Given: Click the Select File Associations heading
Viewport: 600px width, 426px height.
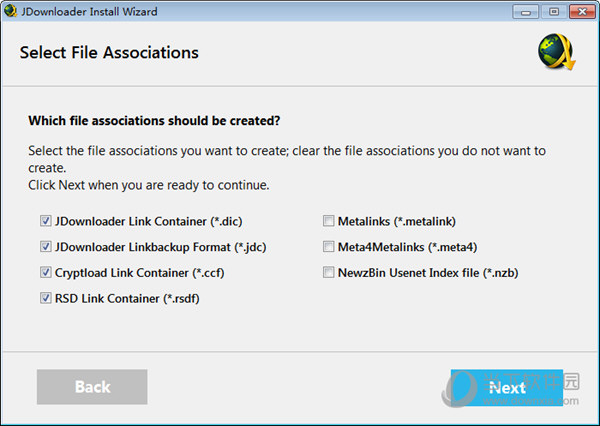Looking at the screenshot, I should pos(109,52).
